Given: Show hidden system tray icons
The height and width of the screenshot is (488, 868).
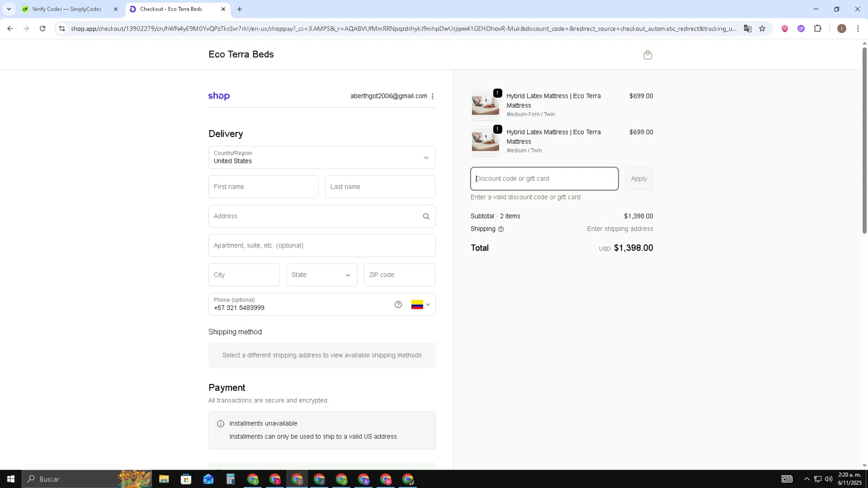Looking at the screenshot, I should pos(807,479).
